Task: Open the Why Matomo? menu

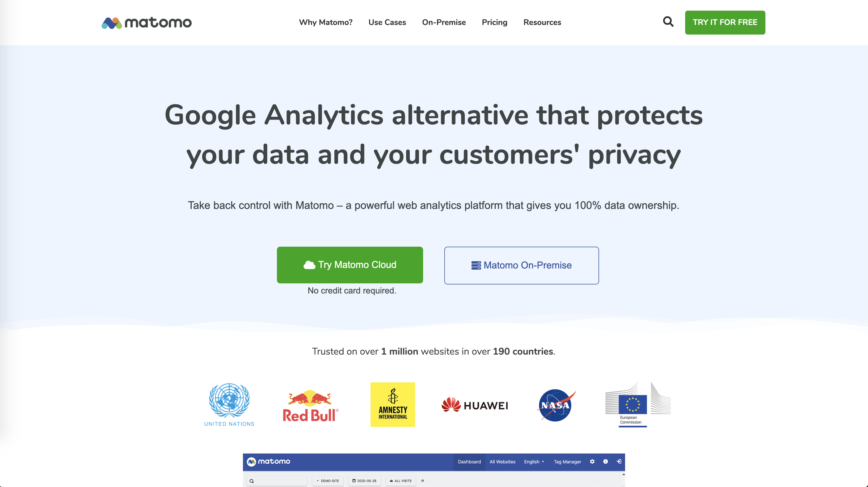Action: tap(326, 22)
